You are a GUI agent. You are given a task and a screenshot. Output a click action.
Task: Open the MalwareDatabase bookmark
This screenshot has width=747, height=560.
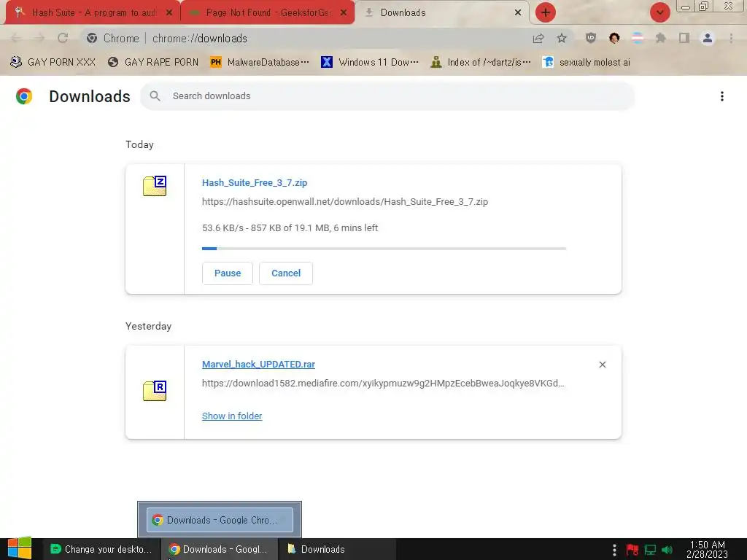click(260, 63)
